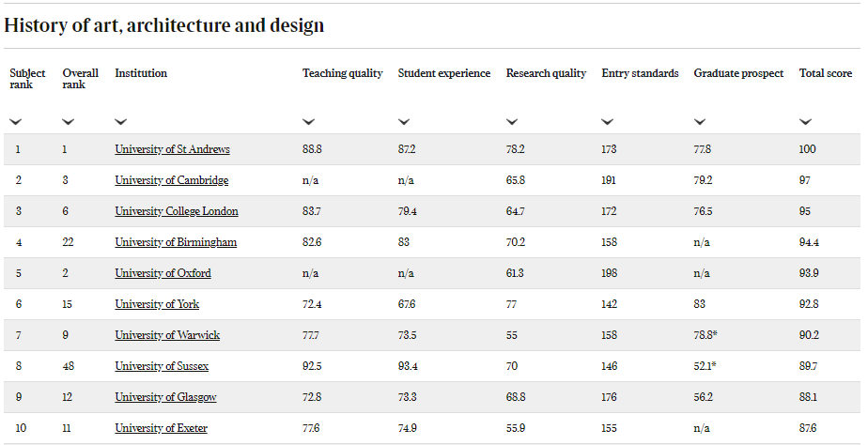The image size is (868, 445).
Task: Open University of York link
Action: (157, 304)
